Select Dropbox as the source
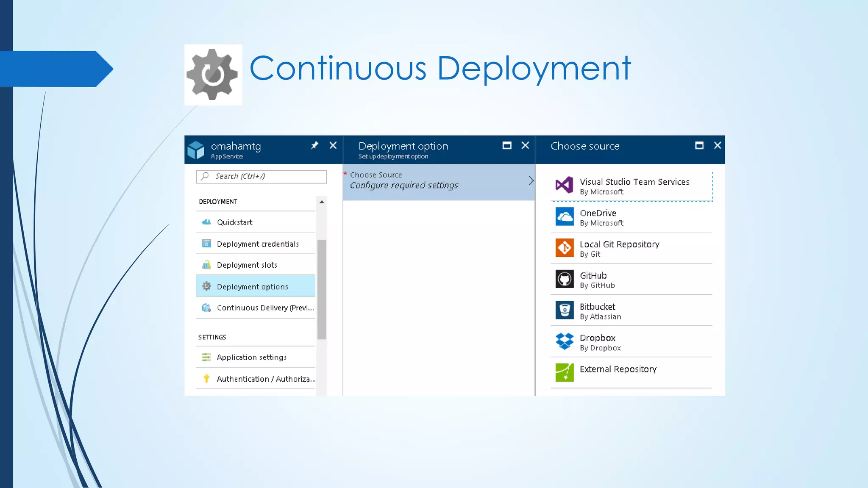This screenshot has width=868, height=488. point(632,342)
